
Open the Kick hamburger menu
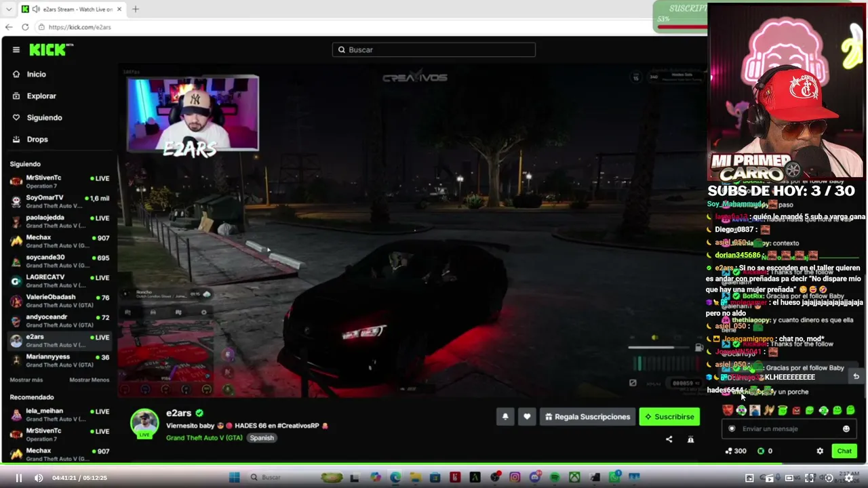coord(16,49)
